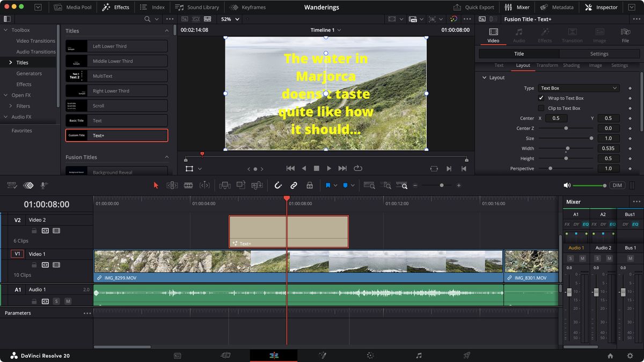Enable Clip to Text Box
The width and height of the screenshot is (644, 362).
(x=541, y=108)
